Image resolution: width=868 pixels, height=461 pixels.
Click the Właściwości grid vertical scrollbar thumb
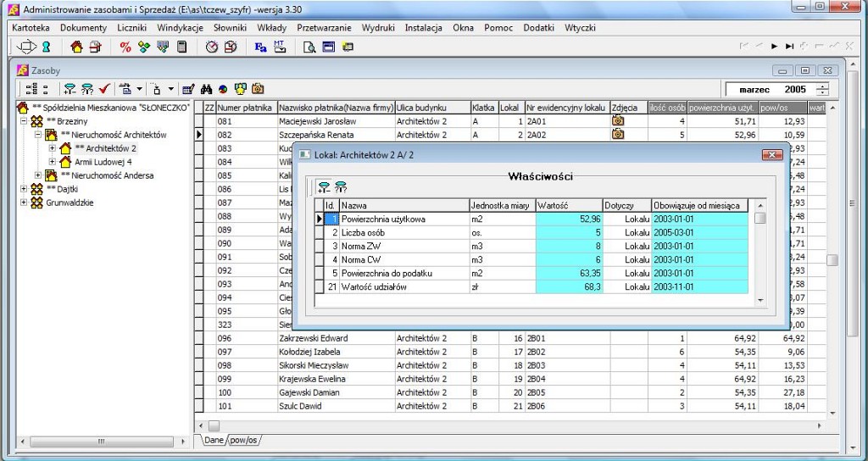coord(760,218)
